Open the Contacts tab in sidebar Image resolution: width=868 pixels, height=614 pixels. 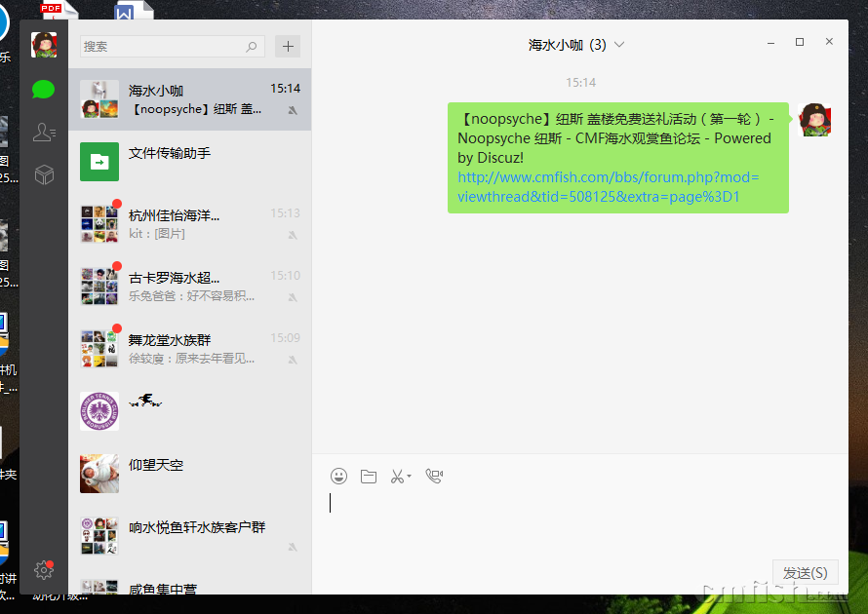pyautogui.click(x=43, y=133)
